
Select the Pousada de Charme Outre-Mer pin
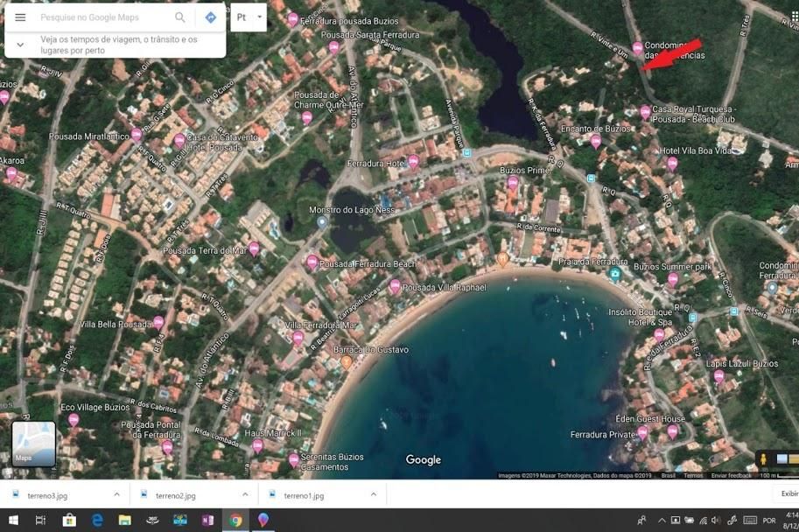point(307,118)
